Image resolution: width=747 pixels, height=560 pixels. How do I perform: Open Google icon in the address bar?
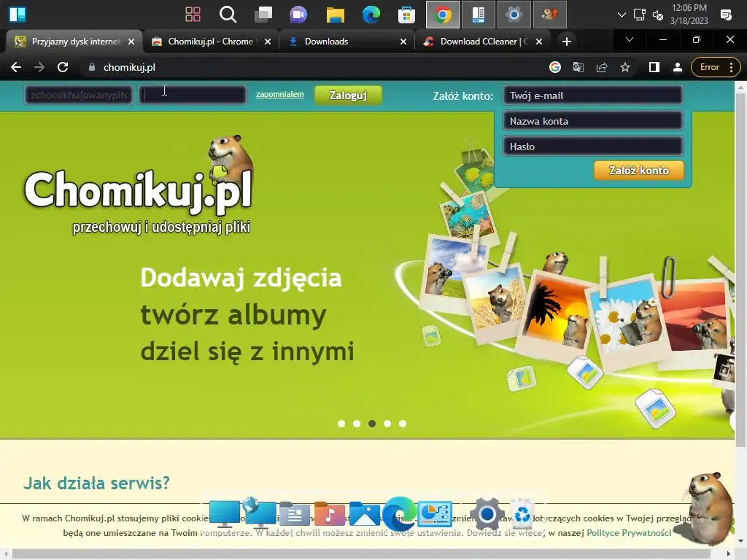[554, 67]
